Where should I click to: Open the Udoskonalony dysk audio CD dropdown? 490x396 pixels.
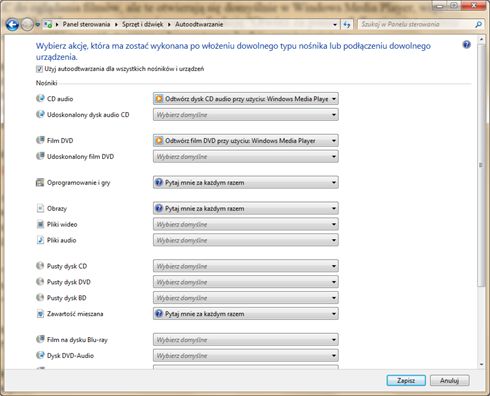click(246, 115)
